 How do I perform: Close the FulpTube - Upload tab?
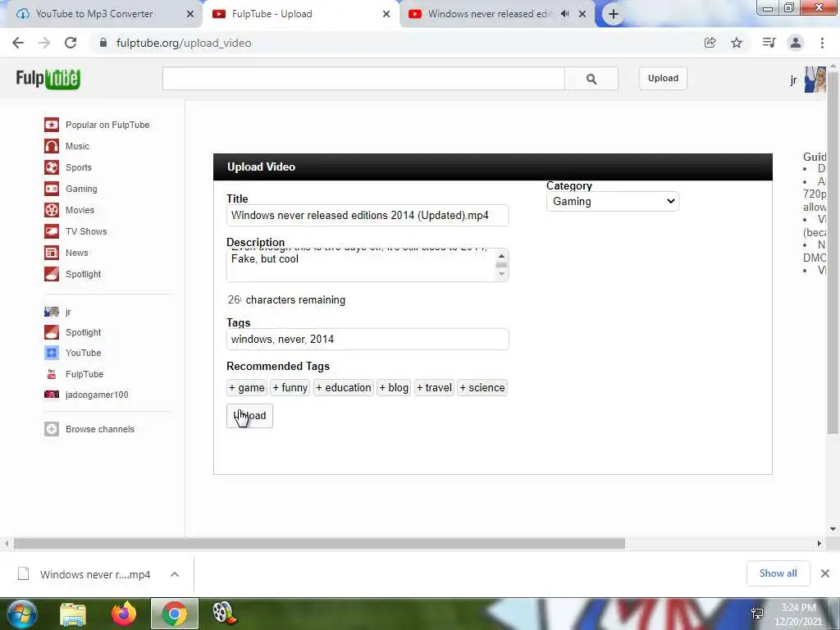tap(386, 15)
